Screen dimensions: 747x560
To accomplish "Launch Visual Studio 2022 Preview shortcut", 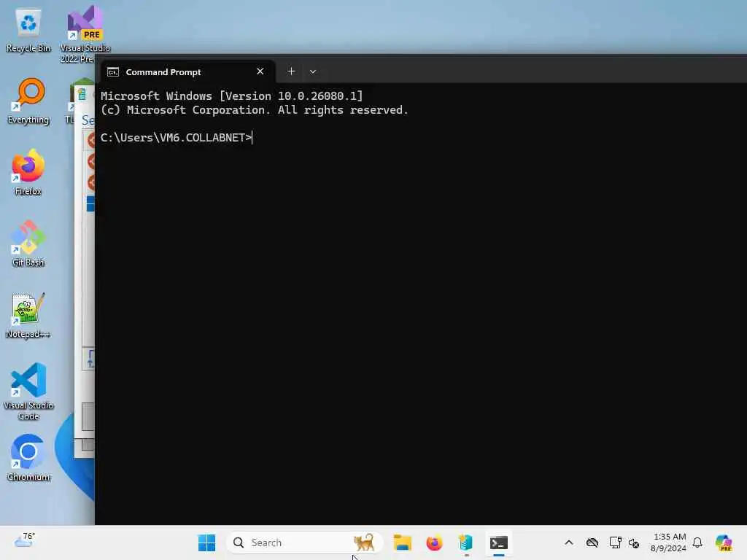I will pos(85,34).
